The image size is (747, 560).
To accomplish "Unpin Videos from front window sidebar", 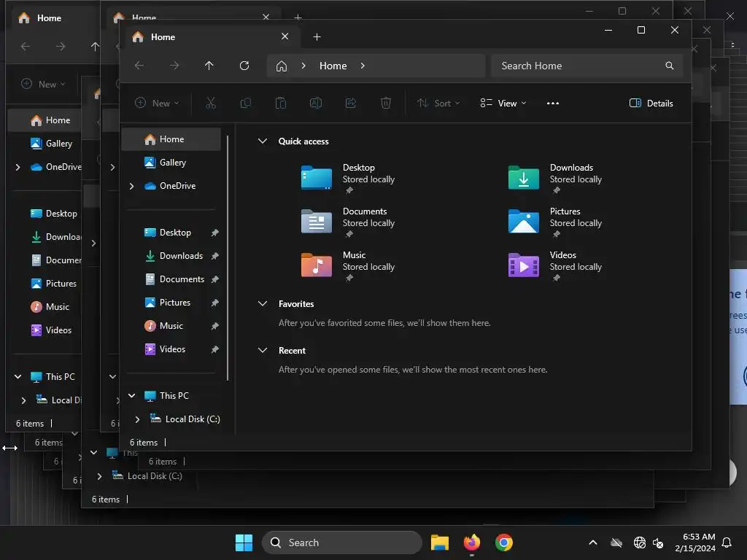I will point(215,349).
